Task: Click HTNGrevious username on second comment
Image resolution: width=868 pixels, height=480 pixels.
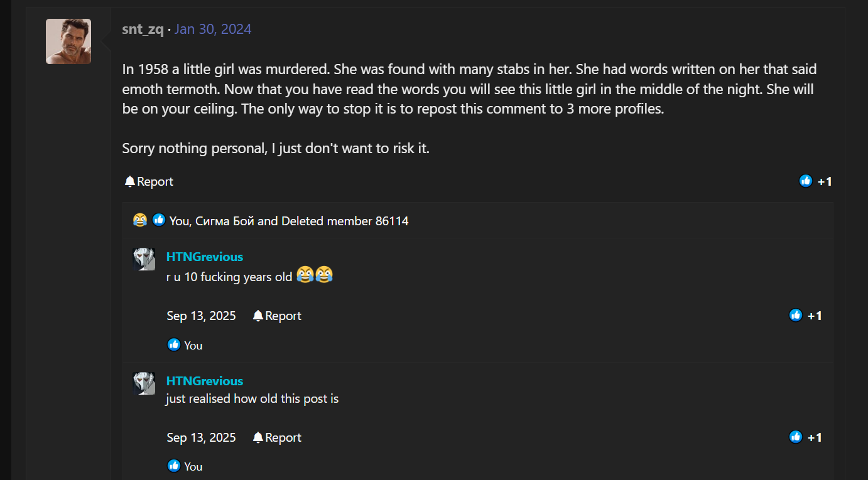Action: point(205,381)
